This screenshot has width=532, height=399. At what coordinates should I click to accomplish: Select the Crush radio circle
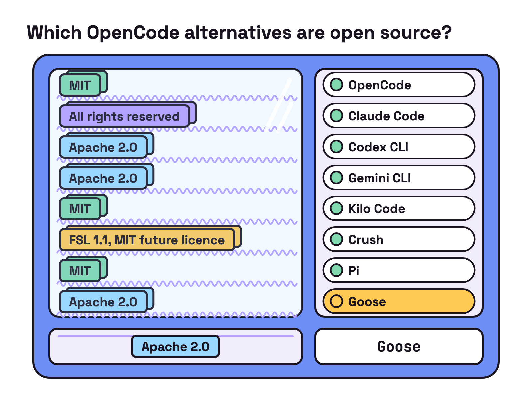tap(336, 240)
